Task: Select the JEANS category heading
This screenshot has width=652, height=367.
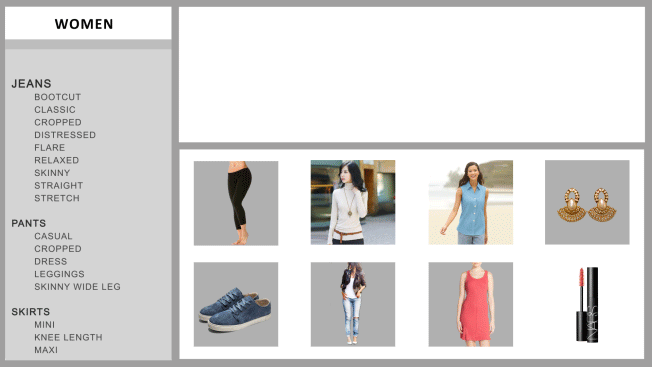Action: pos(31,84)
